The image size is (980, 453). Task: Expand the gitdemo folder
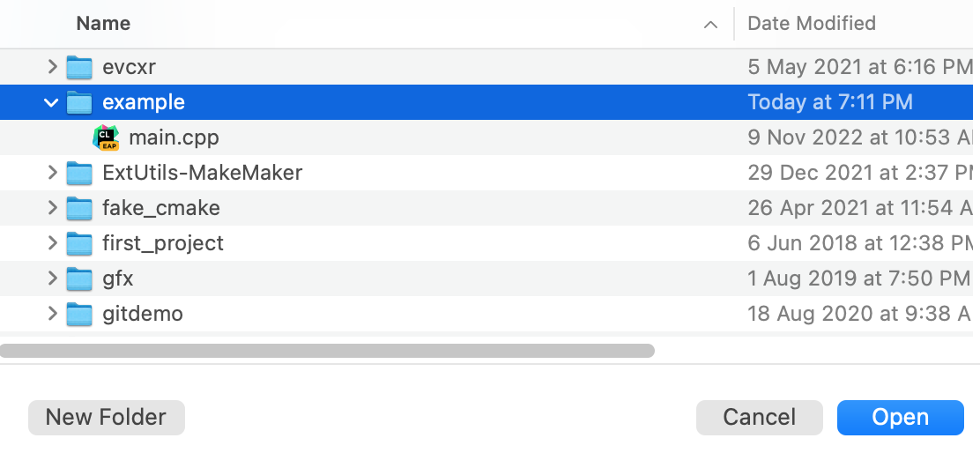tap(53, 314)
